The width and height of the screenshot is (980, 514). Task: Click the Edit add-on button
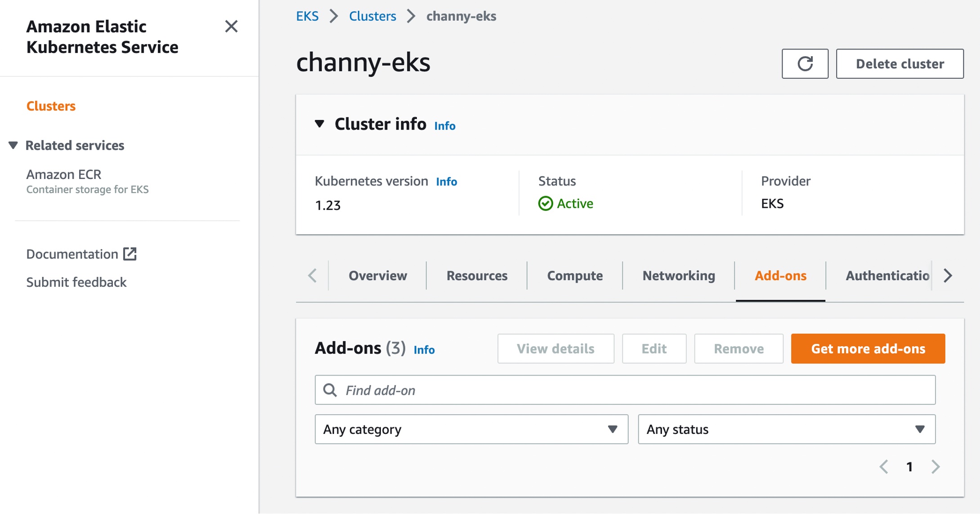[654, 349]
